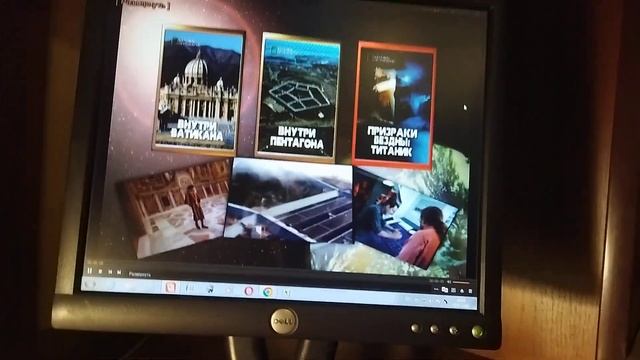Open the dark arrow icon in taskbar
640x360 pixels.
pyautogui.click(x=210, y=289)
